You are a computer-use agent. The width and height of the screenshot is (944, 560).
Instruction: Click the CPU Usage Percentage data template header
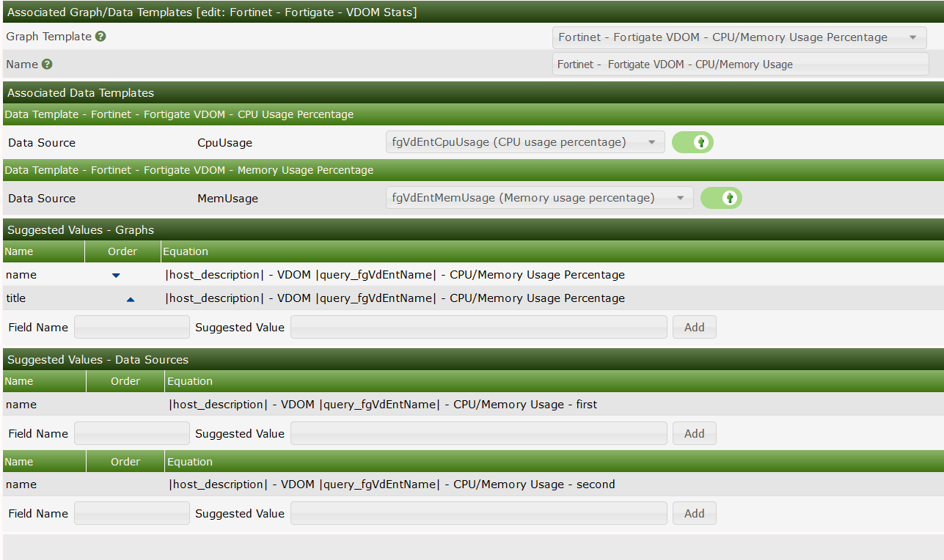[473, 114]
